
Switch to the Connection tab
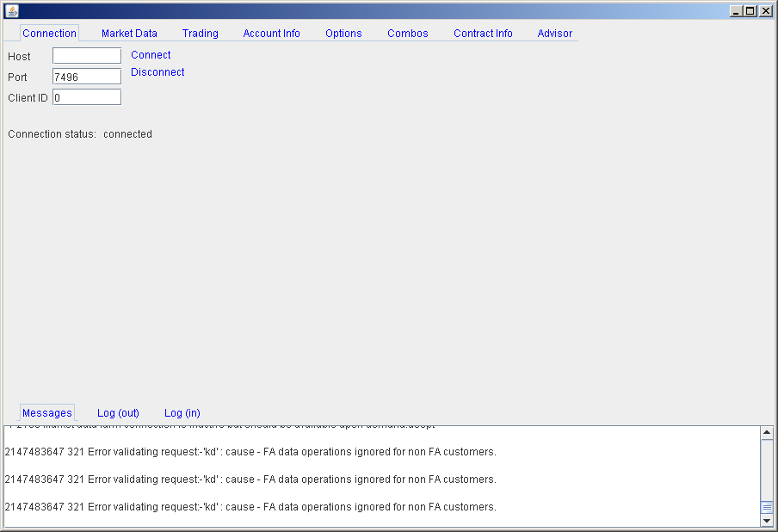[49, 34]
